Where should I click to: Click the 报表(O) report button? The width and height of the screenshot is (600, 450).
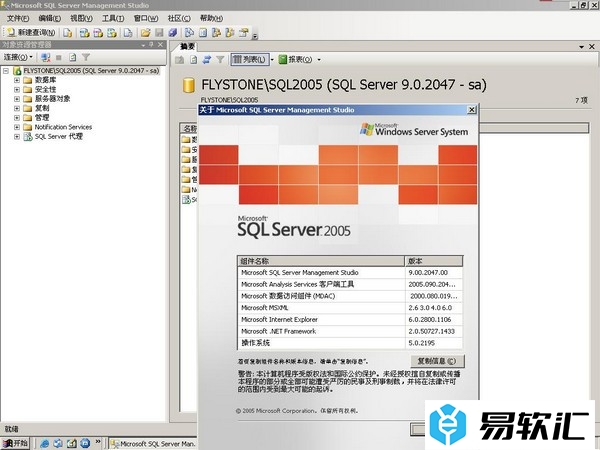(295, 60)
